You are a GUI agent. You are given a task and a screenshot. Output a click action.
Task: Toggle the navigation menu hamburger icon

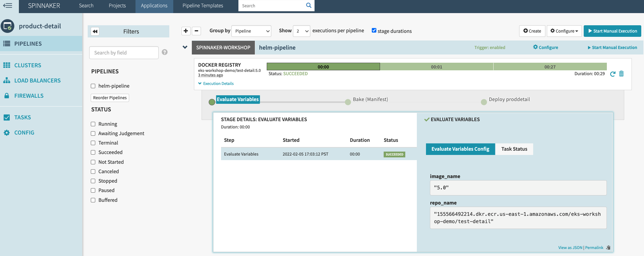pyautogui.click(x=8, y=5)
